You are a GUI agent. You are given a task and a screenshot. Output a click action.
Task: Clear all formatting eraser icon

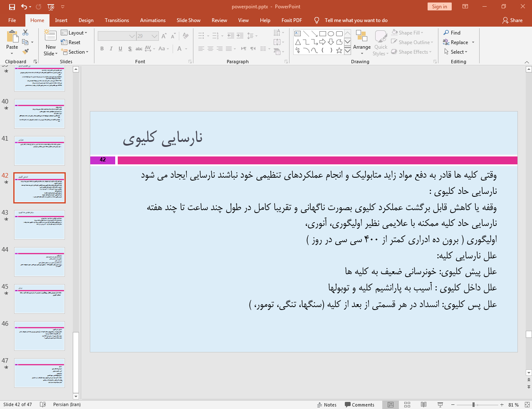(186, 36)
